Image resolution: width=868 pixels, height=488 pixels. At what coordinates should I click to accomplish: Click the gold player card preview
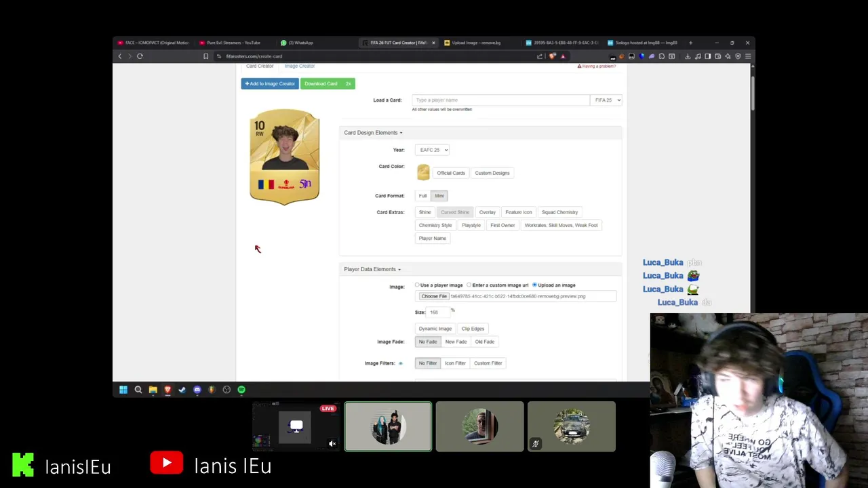285,157
